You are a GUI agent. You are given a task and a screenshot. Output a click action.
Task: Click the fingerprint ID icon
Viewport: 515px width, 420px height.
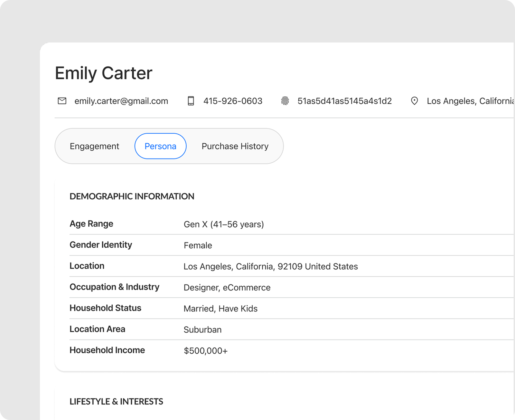(x=285, y=101)
